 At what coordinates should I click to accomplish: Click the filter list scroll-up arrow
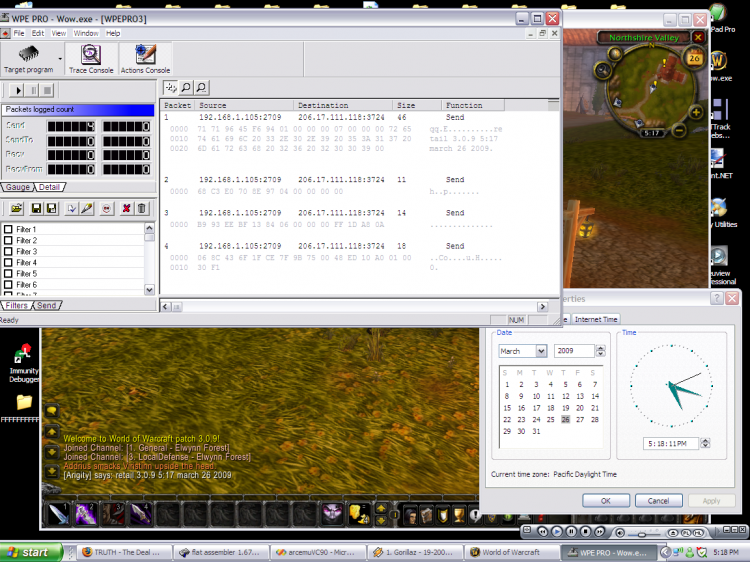pyautogui.click(x=149, y=228)
